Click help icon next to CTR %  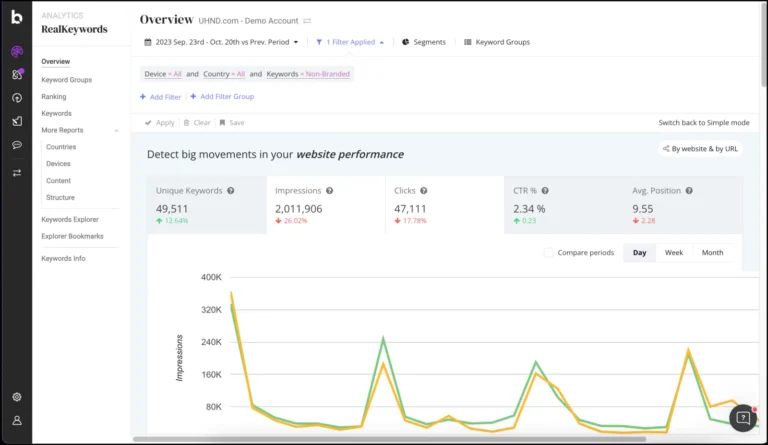[x=545, y=190]
